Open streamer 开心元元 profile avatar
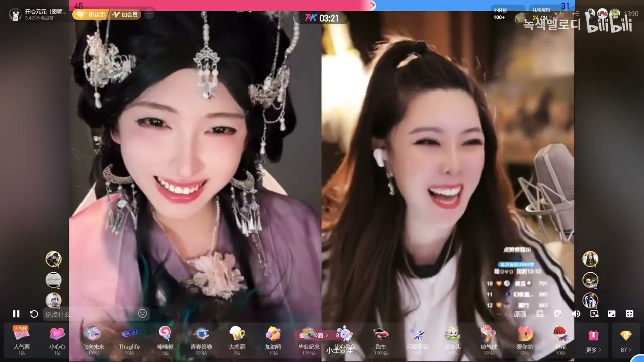 coord(15,14)
